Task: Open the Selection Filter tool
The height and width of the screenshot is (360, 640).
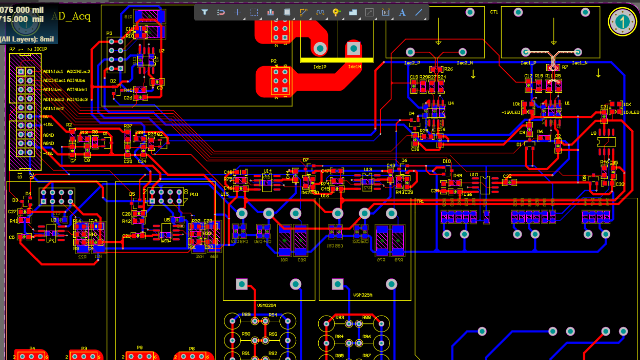Action: click(204, 12)
